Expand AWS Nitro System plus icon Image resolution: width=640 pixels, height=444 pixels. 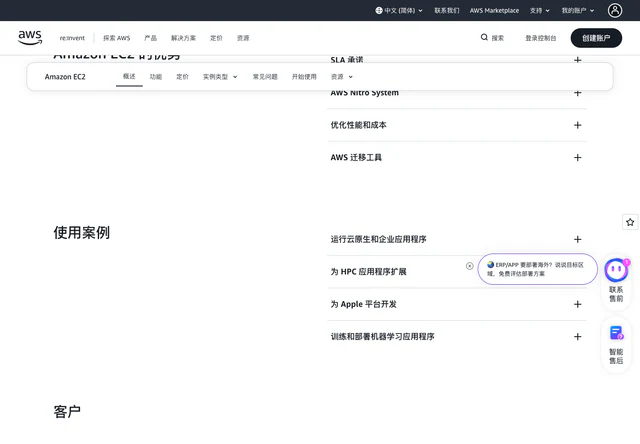[578, 93]
